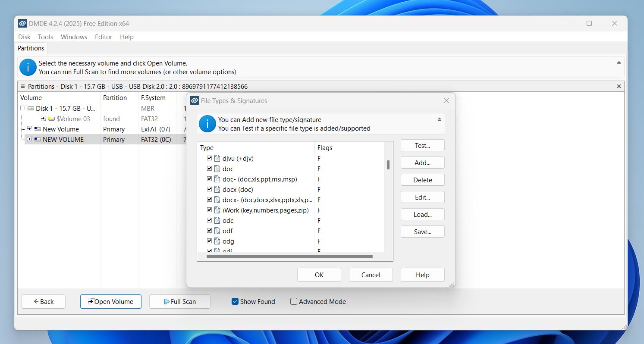Click the Delete button

point(422,180)
